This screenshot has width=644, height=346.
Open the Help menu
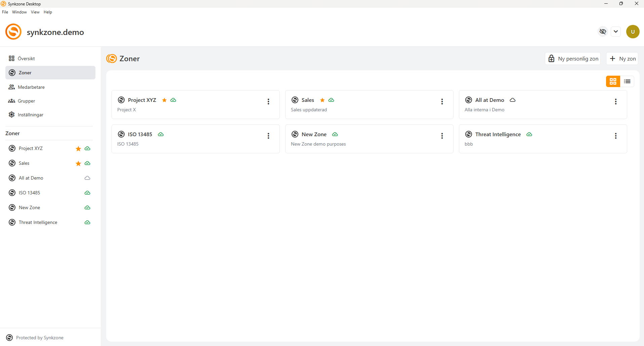pos(48,12)
